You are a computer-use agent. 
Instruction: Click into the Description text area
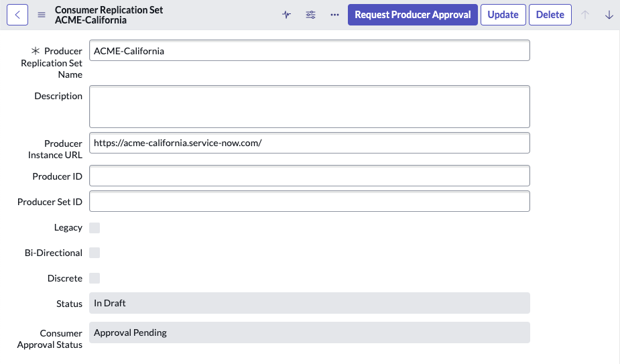click(x=310, y=107)
